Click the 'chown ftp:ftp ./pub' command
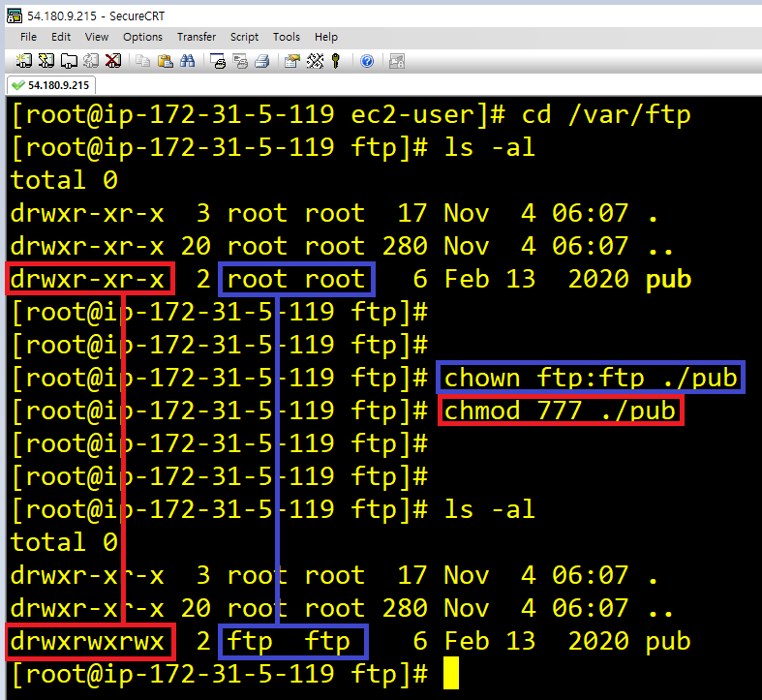The image size is (762, 700). click(591, 379)
